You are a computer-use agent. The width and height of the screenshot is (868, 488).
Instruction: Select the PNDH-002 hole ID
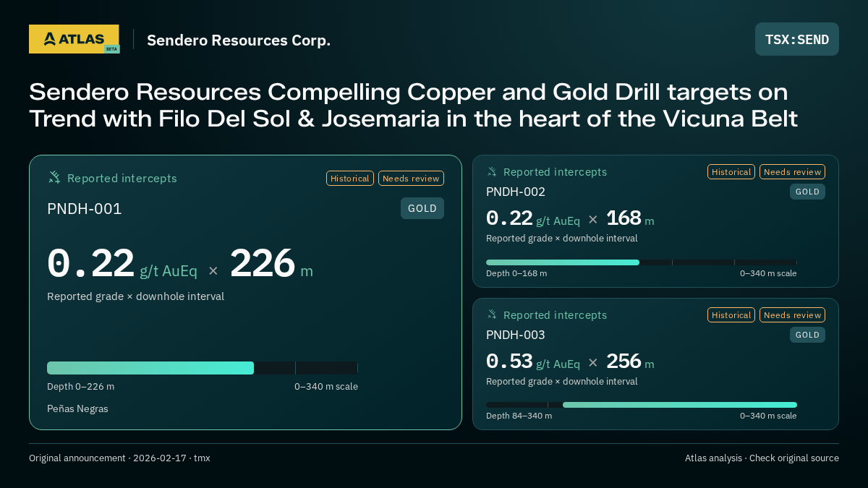[516, 192]
